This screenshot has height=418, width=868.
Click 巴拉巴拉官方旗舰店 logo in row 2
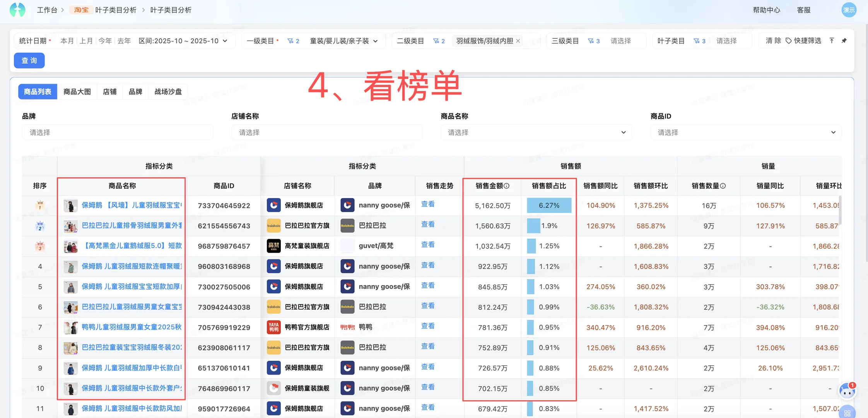273,226
